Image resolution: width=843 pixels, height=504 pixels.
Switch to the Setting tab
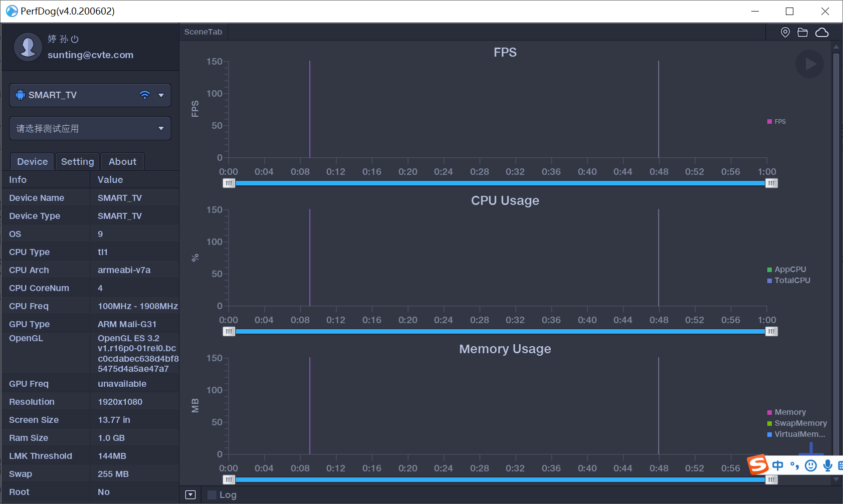(x=77, y=161)
